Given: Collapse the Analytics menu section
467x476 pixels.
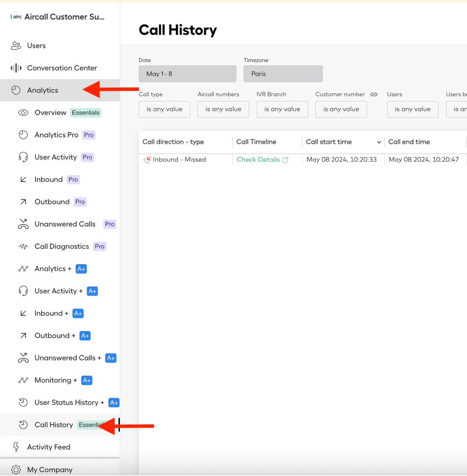Looking at the screenshot, I should [x=42, y=90].
